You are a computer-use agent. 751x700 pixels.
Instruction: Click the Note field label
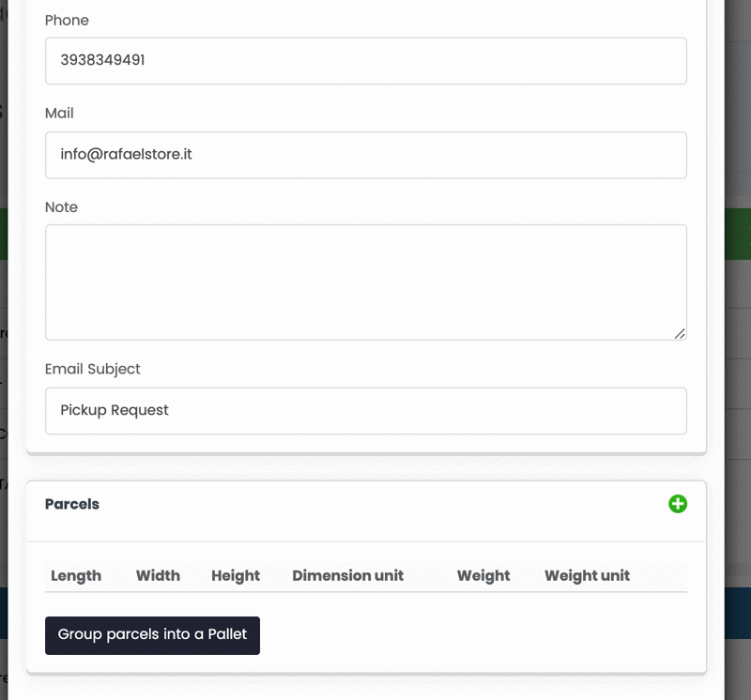click(x=61, y=206)
